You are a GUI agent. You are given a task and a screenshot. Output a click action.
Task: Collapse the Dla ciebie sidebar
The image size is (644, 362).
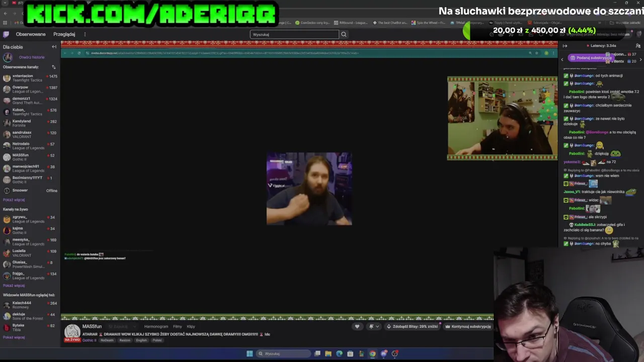54,47
